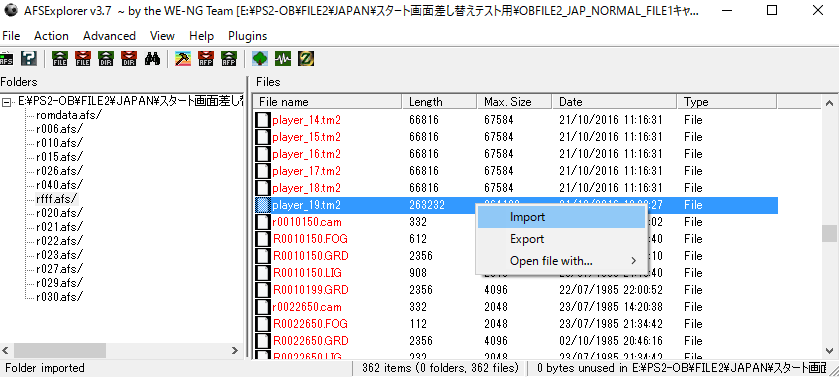The image size is (839, 377).
Task: Select r021.afs/ in folder tree
Action: point(59,226)
